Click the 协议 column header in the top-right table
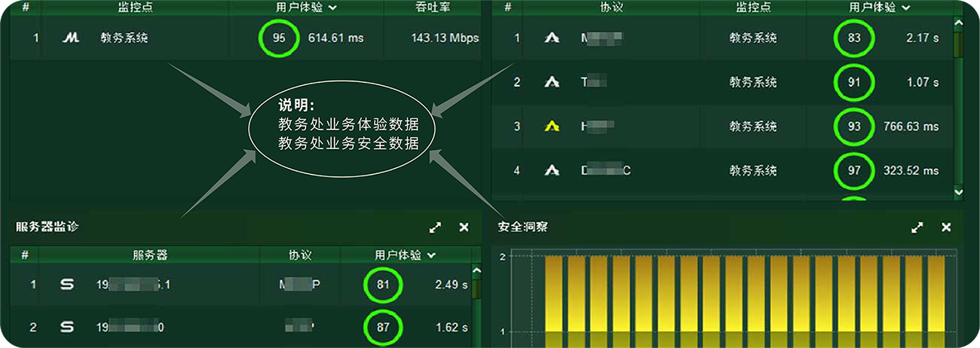The image size is (980, 348). [611, 8]
